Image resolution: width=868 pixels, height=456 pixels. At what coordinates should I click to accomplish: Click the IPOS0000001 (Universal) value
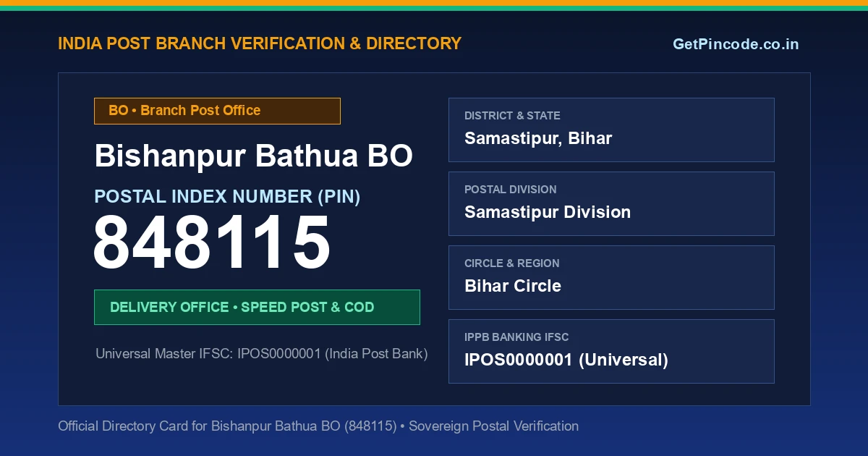(566, 360)
